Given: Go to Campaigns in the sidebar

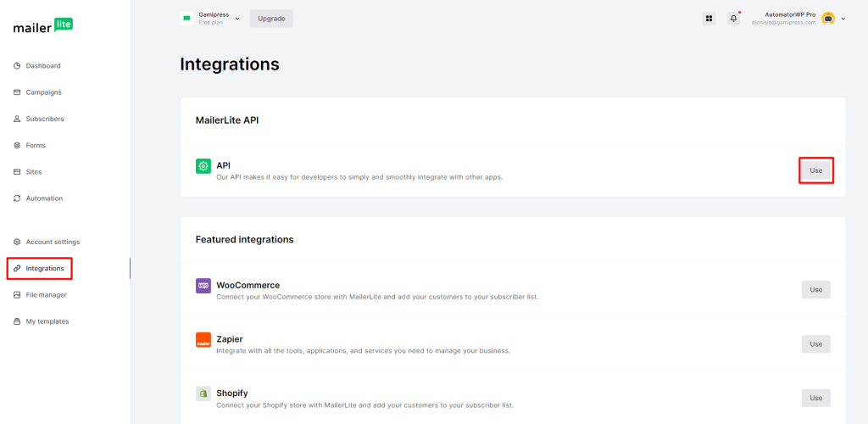Looking at the screenshot, I should (x=43, y=92).
